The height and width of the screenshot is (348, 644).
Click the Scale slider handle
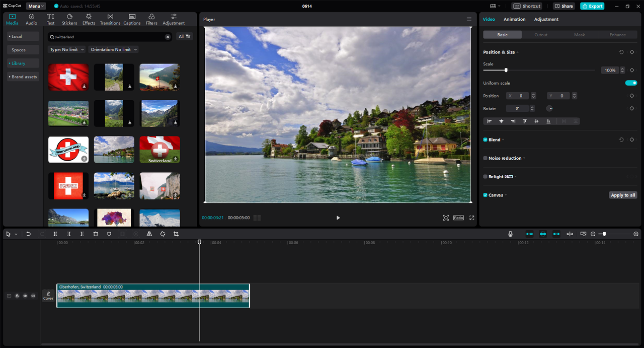tap(506, 70)
